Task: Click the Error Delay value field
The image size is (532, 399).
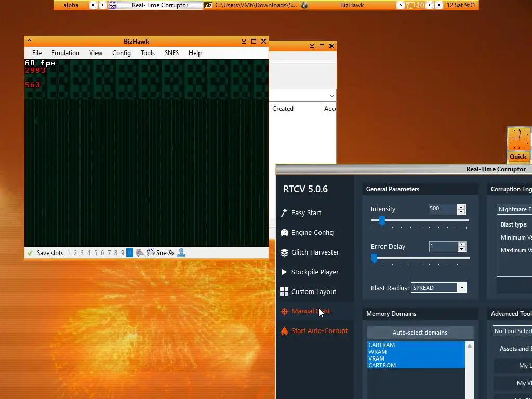Action: coord(443,246)
